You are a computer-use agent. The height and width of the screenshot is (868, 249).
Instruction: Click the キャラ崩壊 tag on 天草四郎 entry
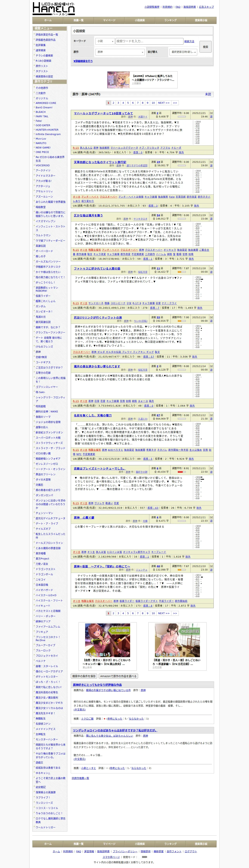[x=151, y=197]
